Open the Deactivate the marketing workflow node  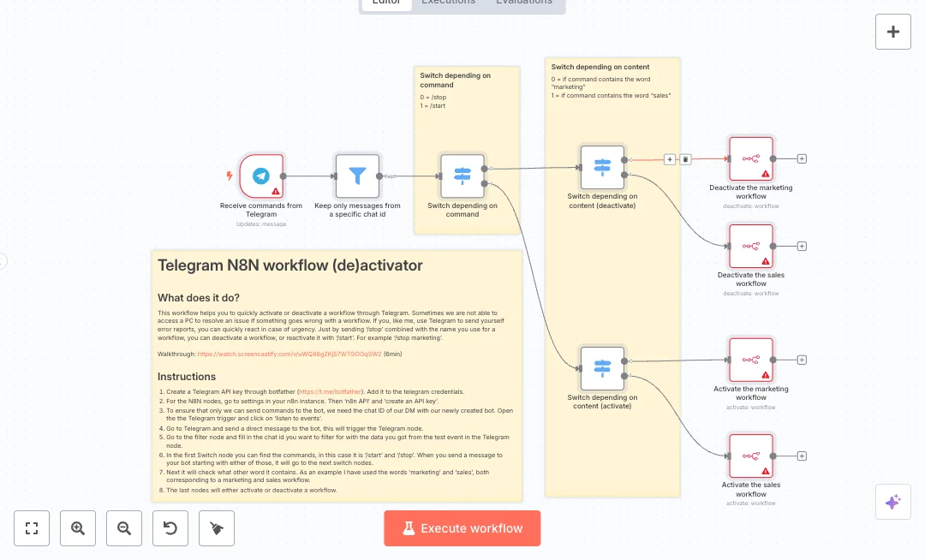click(751, 158)
